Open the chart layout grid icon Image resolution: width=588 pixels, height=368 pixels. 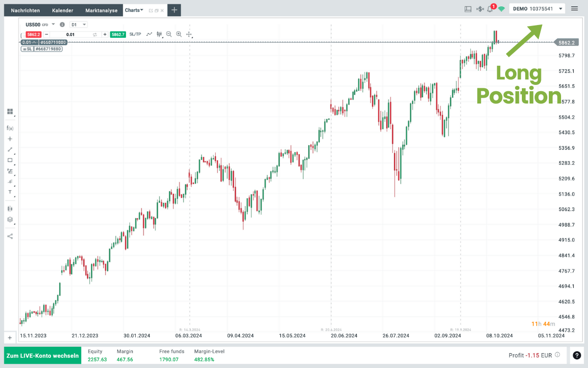(x=10, y=112)
